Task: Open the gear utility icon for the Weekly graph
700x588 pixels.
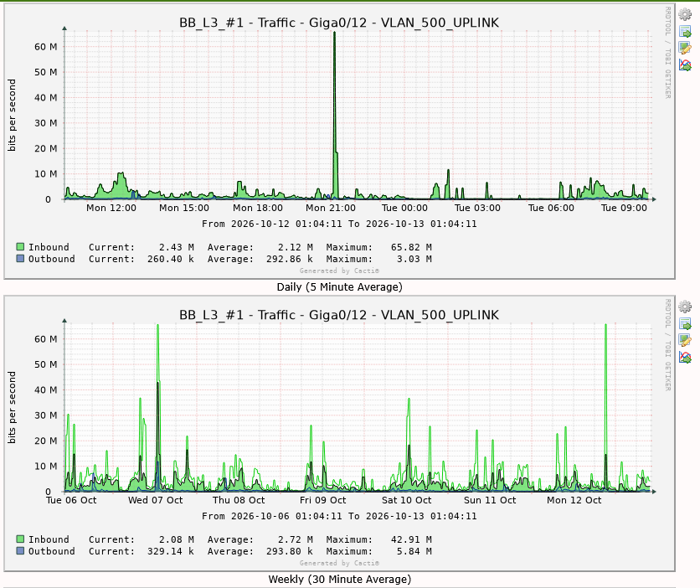Action: click(685, 307)
